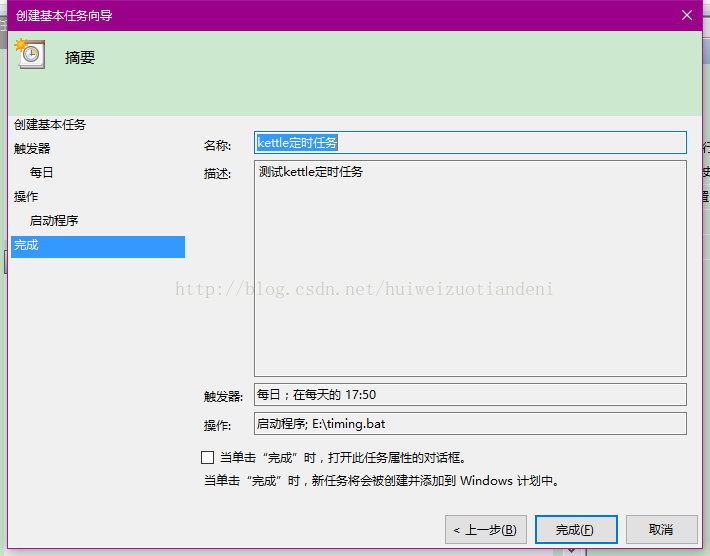
Task: Click the 操作 field with E:\timing.bat
Action: [x=470, y=423]
